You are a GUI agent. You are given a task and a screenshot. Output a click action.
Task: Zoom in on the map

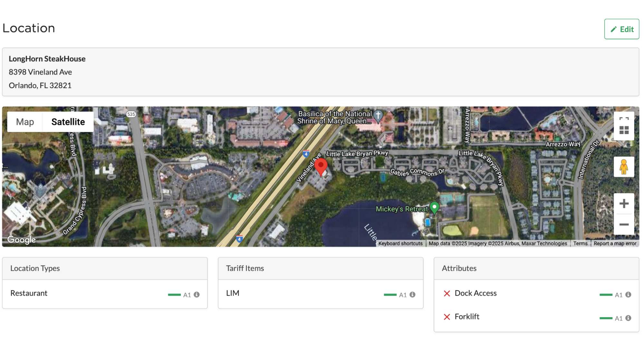[x=624, y=203]
